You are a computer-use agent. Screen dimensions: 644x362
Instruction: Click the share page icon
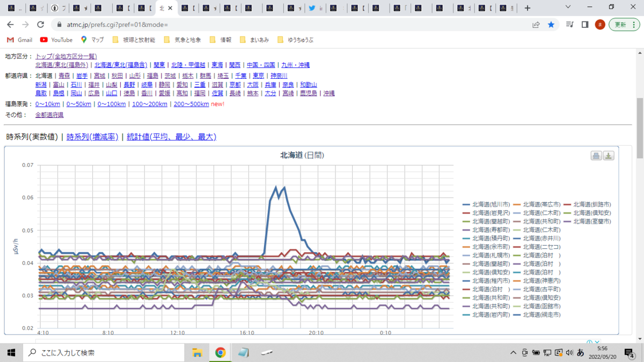coord(536,25)
